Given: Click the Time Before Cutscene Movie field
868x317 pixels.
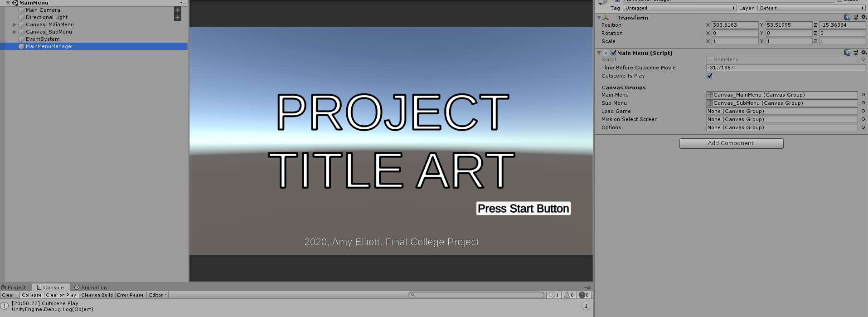Looking at the screenshot, I should coord(785,68).
